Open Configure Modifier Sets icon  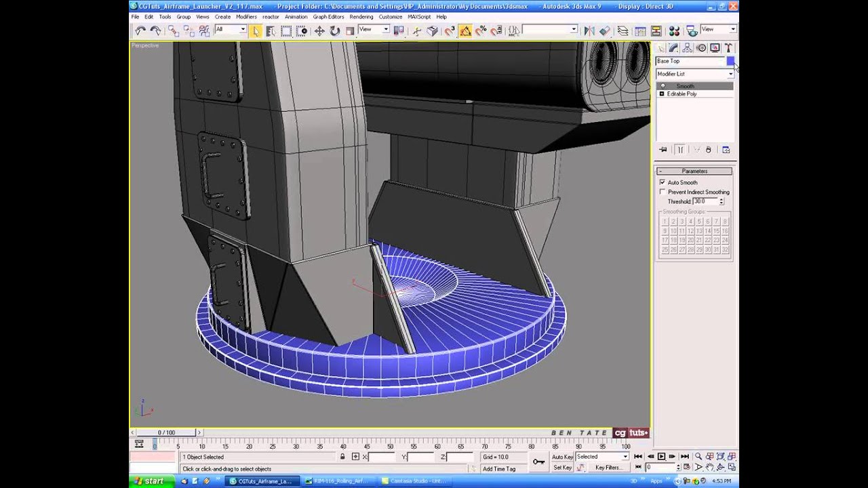pos(726,150)
